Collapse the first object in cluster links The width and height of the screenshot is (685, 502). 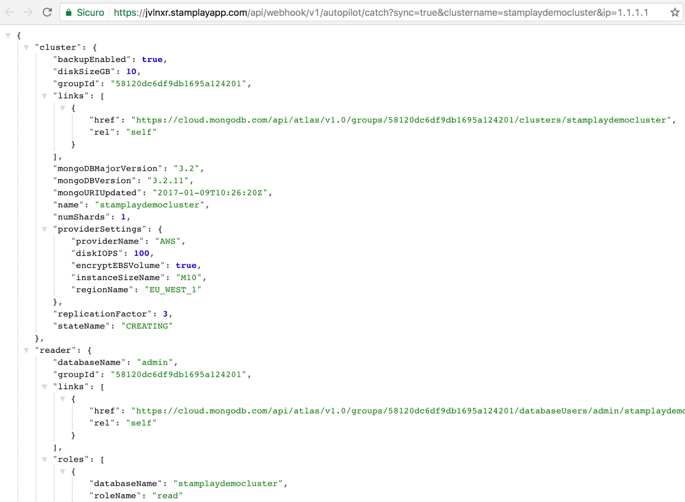tap(63, 108)
